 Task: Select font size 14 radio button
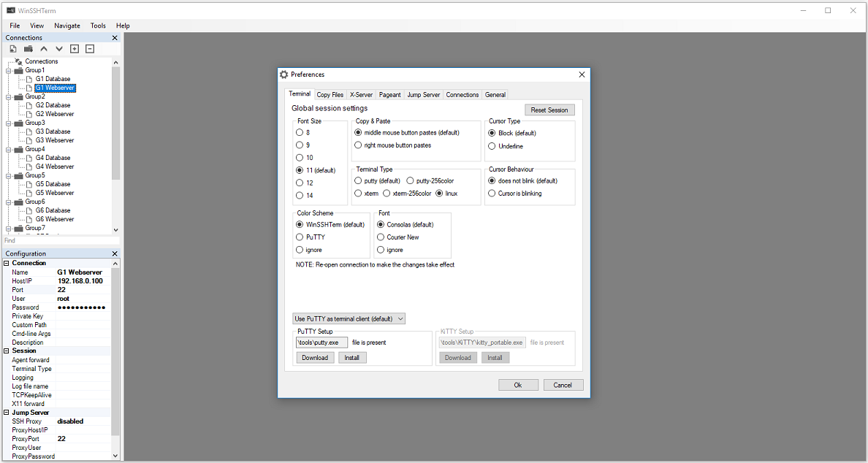[305, 195]
